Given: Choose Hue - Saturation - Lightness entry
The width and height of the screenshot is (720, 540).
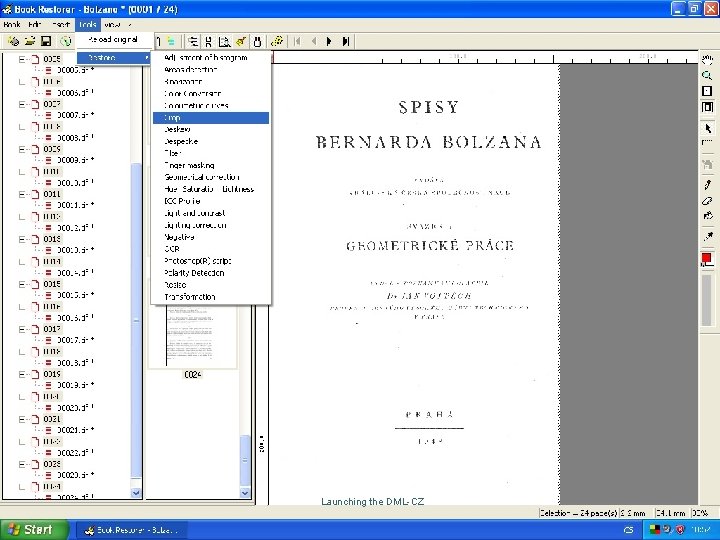Looking at the screenshot, I should [x=211, y=189].
